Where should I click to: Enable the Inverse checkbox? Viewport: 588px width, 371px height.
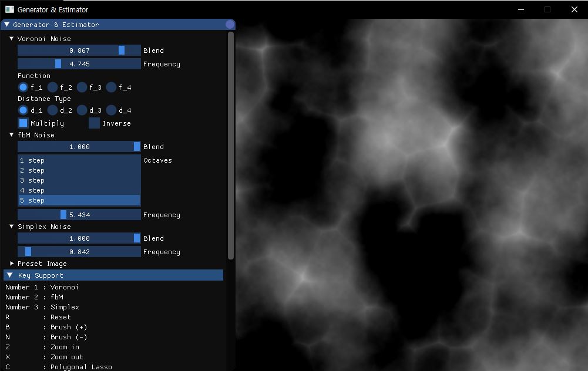tap(94, 123)
